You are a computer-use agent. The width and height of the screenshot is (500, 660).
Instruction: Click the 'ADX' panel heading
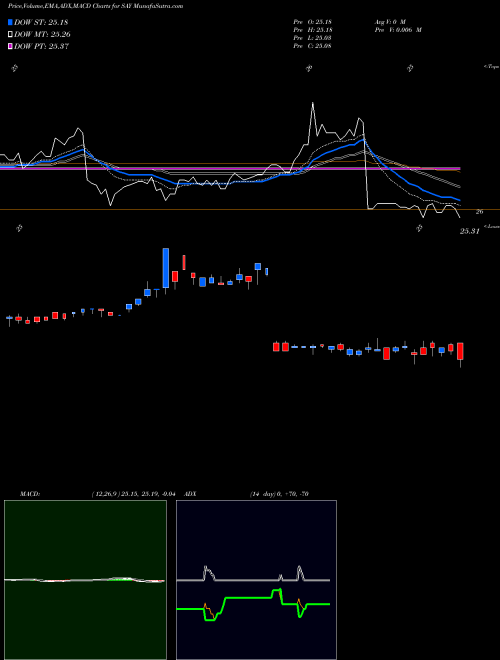pos(190,494)
